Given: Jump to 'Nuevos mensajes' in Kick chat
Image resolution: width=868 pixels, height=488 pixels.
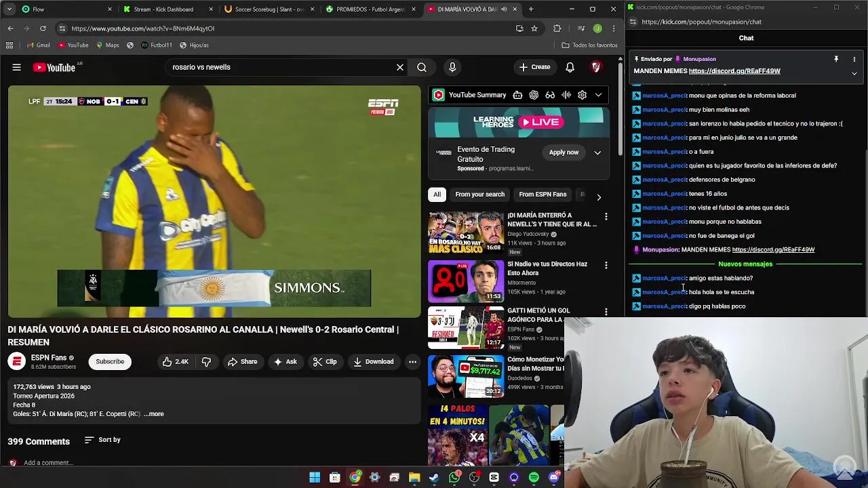Looking at the screenshot, I should pyautogui.click(x=745, y=264).
